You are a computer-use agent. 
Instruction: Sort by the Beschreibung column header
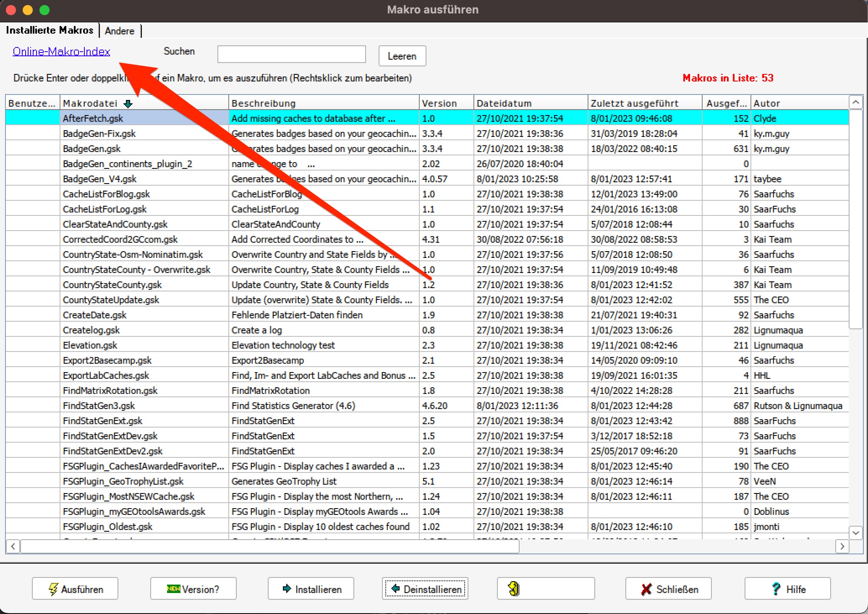point(324,103)
